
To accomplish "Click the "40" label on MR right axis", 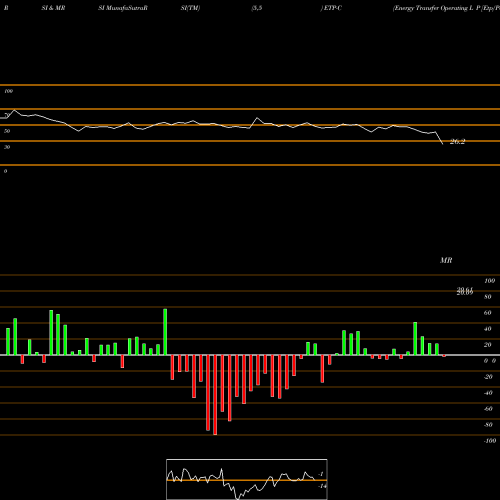I will point(488,329).
